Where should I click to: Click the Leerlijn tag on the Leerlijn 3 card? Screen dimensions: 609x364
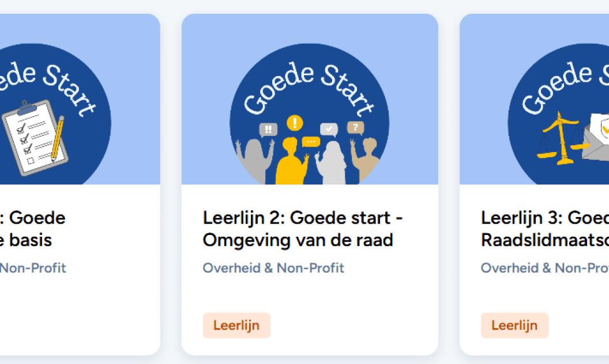[x=514, y=325]
